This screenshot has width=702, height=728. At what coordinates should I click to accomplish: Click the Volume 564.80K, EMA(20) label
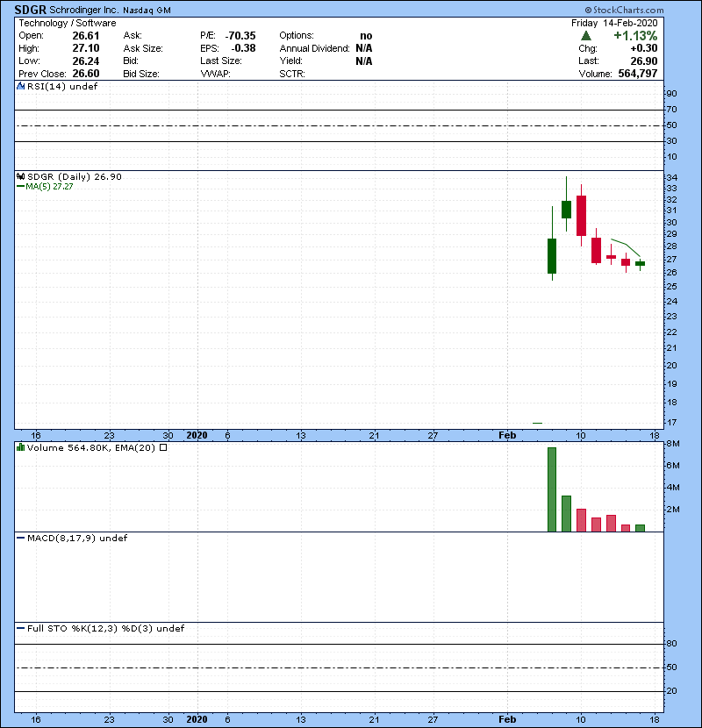coord(91,447)
